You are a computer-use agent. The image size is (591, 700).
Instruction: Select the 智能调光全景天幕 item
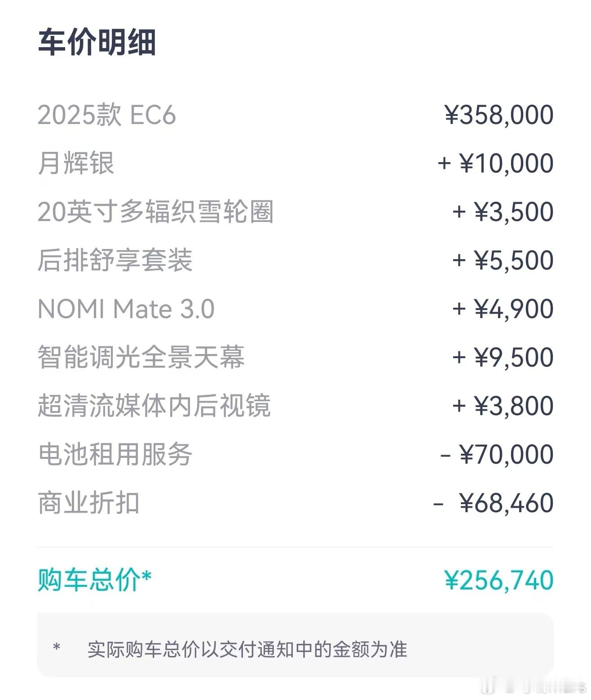point(141,357)
